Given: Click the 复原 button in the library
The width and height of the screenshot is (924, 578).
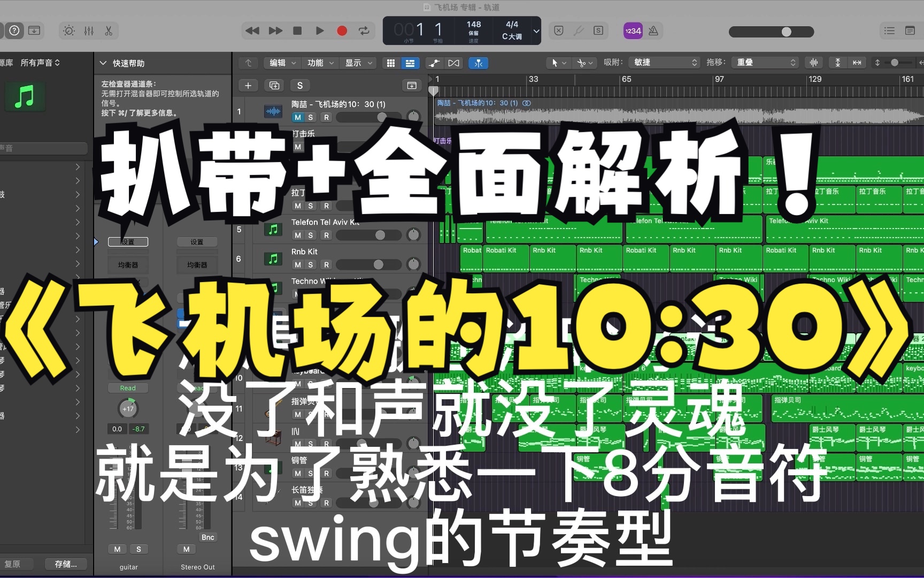Looking at the screenshot, I should [x=13, y=564].
